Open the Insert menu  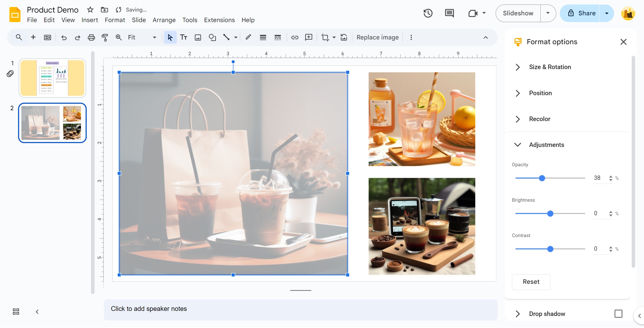coord(90,20)
